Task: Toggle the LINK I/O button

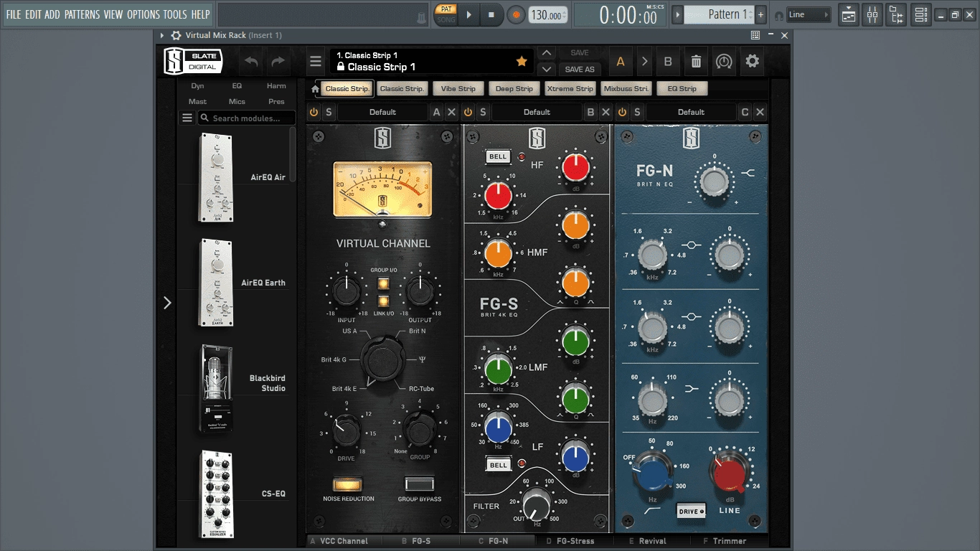Action: 384,301
